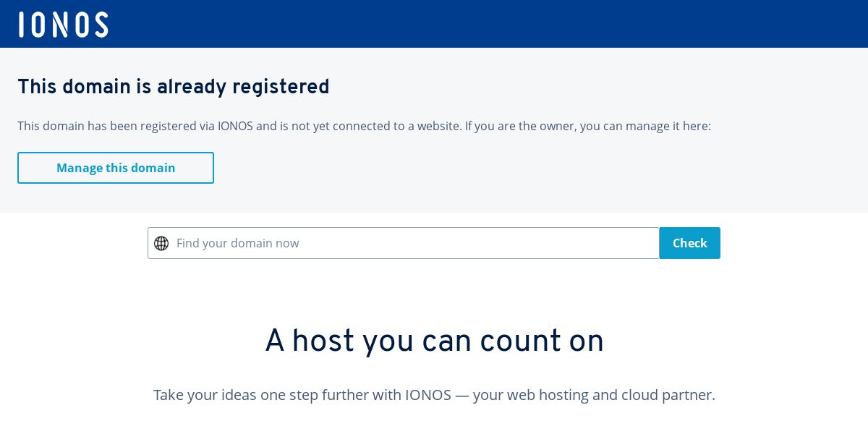Click the Check domain button

pyautogui.click(x=689, y=243)
